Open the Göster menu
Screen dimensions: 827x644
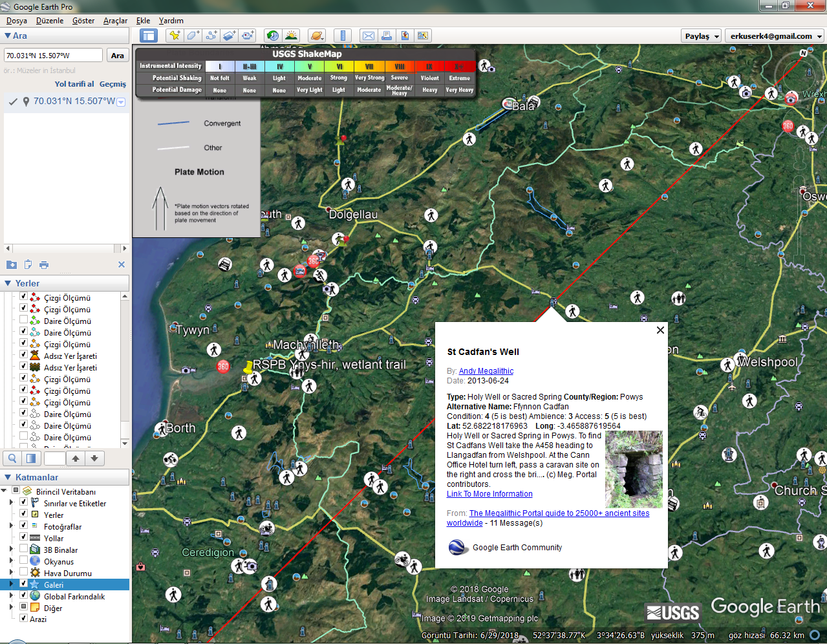83,21
